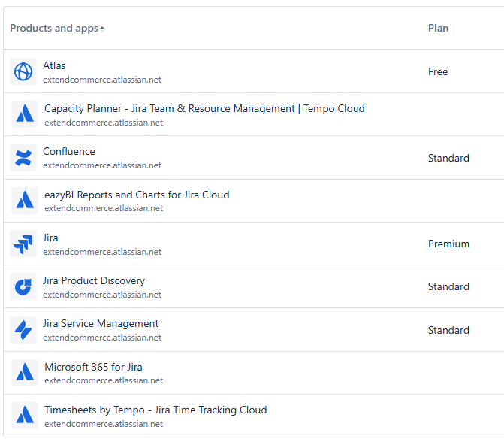The height and width of the screenshot is (439, 504).
Task: Click the Timesheets by Tempo icon
Action: tap(24, 416)
